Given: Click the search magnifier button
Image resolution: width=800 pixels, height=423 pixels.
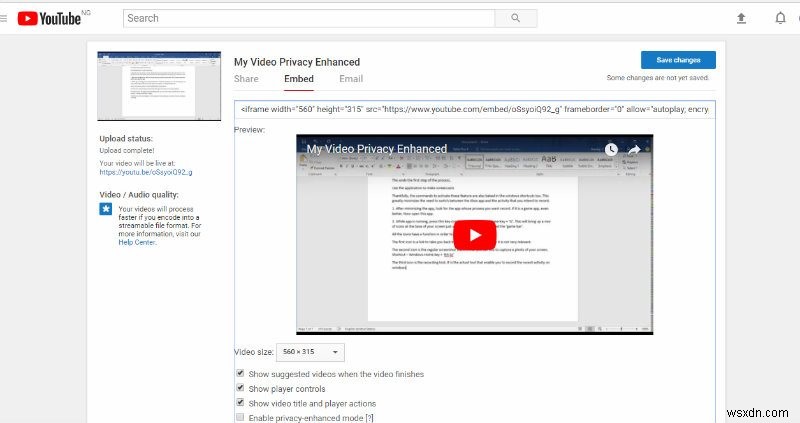Looking at the screenshot, I should (516, 18).
